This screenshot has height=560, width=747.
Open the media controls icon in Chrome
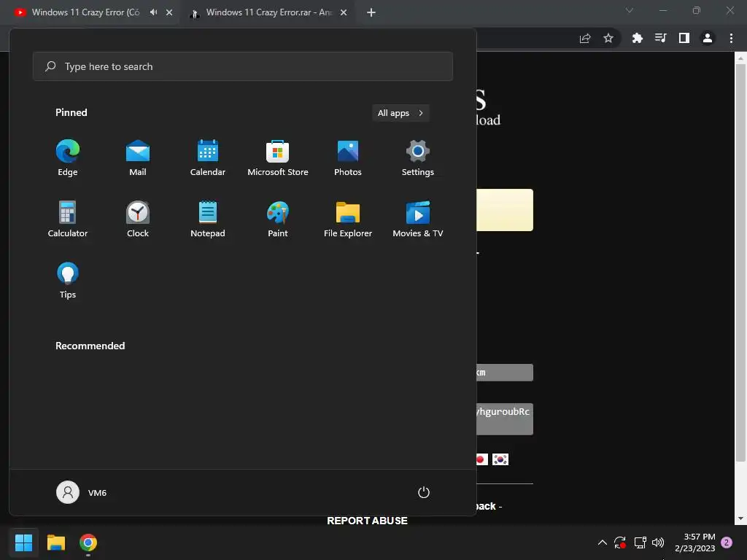tap(660, 38)
